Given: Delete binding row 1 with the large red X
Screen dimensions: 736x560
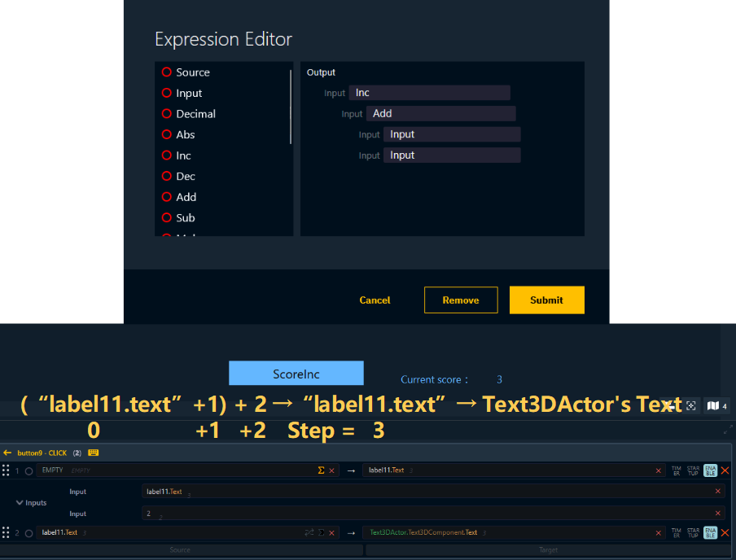Looking at the screenshot, I should pos(725,470).
